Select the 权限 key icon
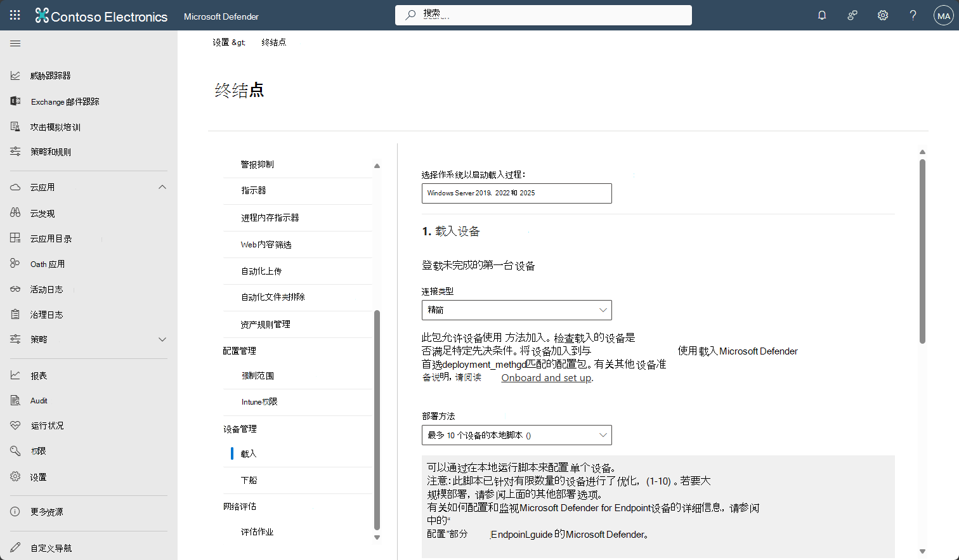959x560 pixels. coord(15,450)
